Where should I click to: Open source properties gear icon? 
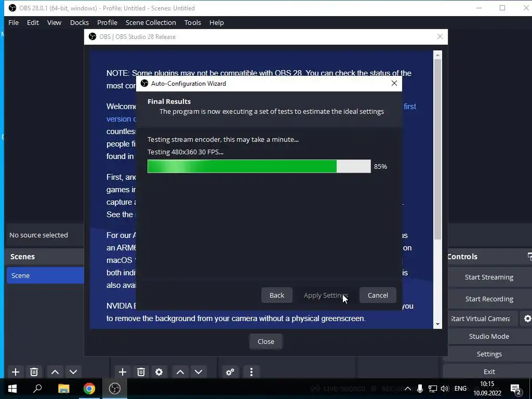[159, 372]
